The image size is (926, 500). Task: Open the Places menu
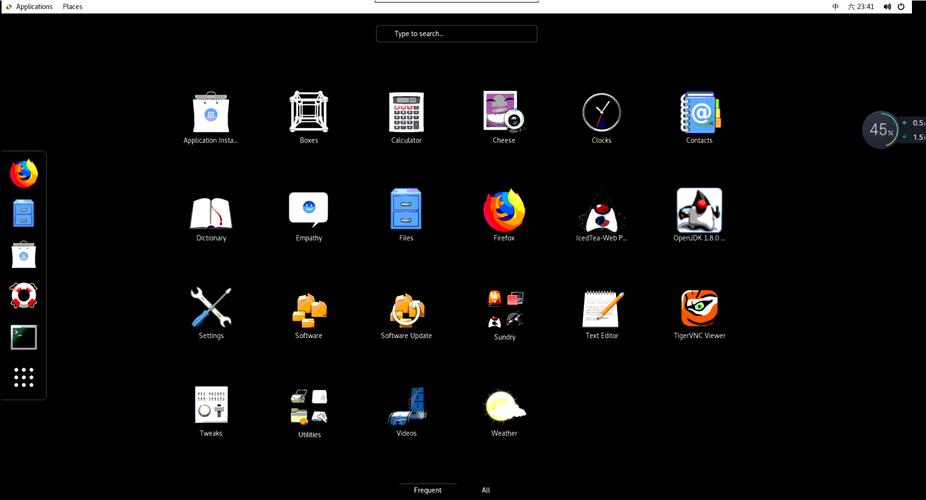click(x=73, y=6)
